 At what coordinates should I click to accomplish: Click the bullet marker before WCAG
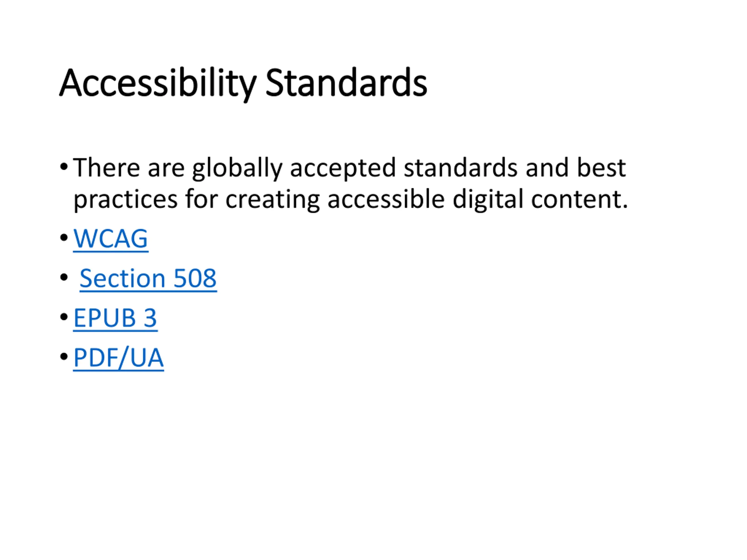click(64, 238)
